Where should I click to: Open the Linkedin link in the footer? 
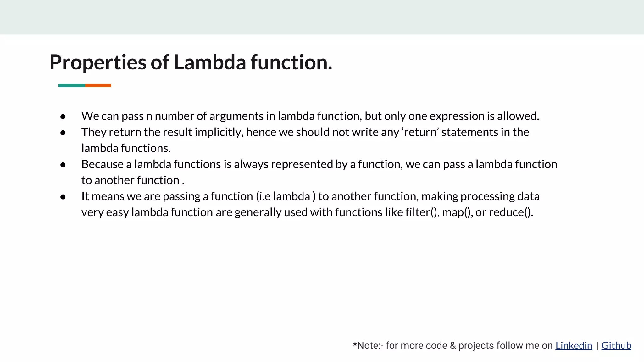[574, 345]
